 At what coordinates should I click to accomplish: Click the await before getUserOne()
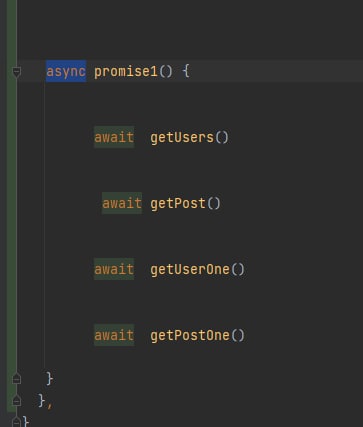114,269
